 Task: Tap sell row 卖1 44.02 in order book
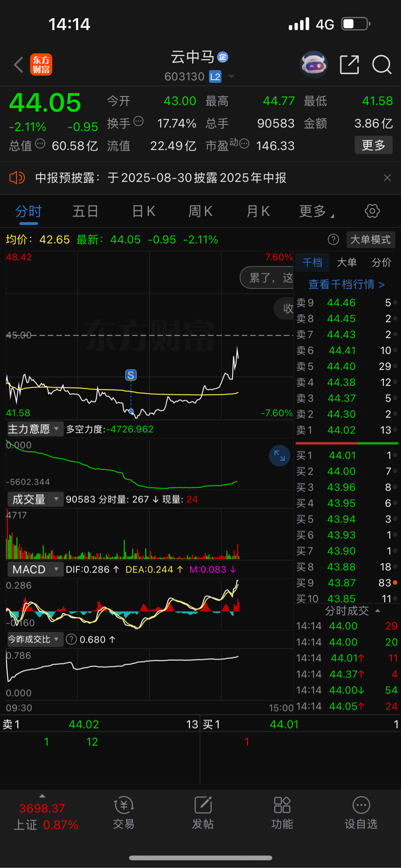pos(346,430)
